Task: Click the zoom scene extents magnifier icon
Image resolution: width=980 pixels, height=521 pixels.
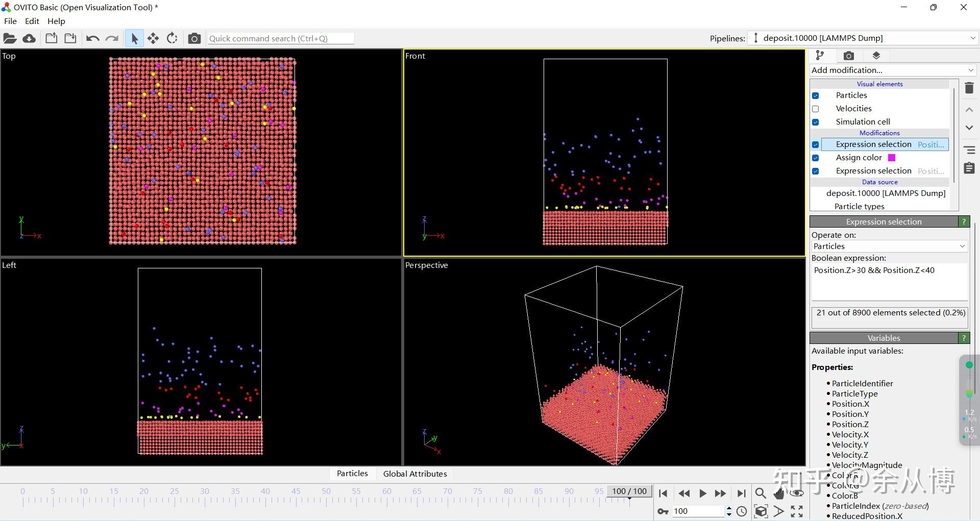Action: tap(760, 493)
